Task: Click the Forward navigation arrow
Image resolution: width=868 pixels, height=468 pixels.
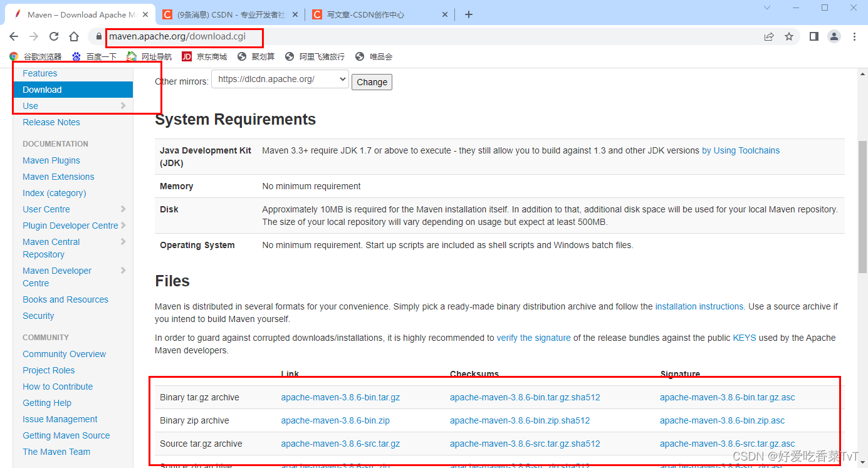Action: coord(34,36)
